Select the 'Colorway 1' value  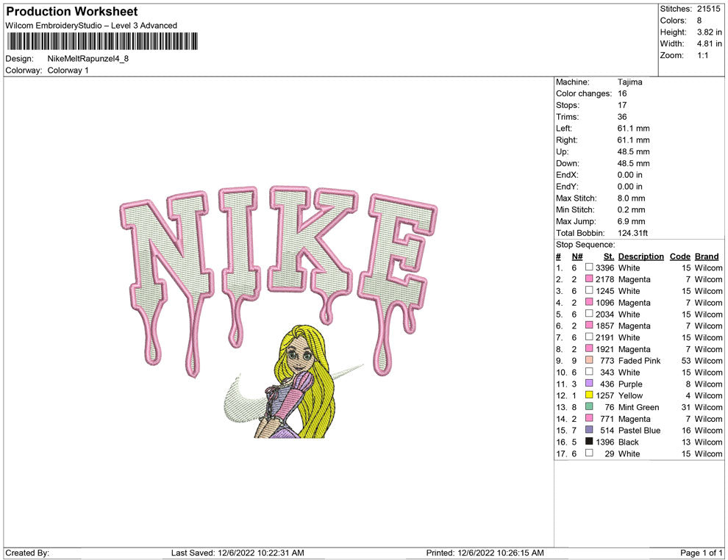[68, 71]
